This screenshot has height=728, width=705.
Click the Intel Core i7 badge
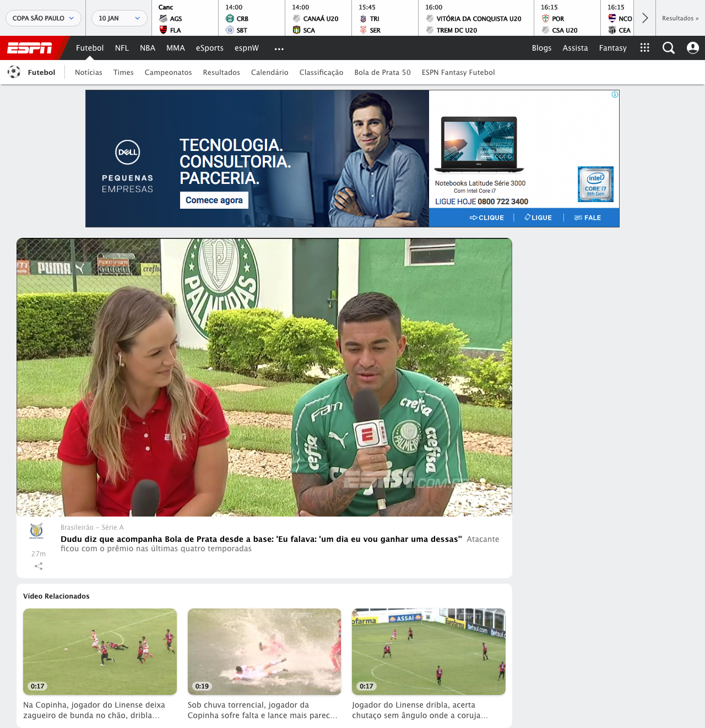(595, 184)
